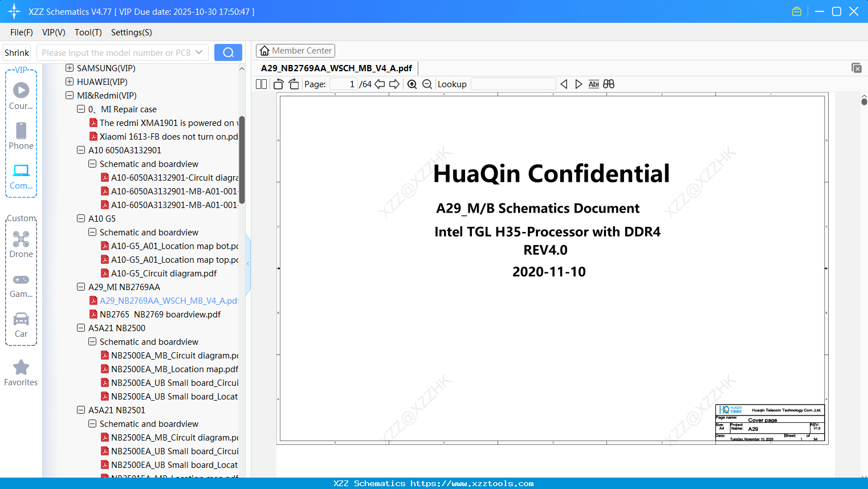Click the PDF viewer vertical scrollbar thumb
The height and width of the screenshot is (489, 868).
point(864,101)
